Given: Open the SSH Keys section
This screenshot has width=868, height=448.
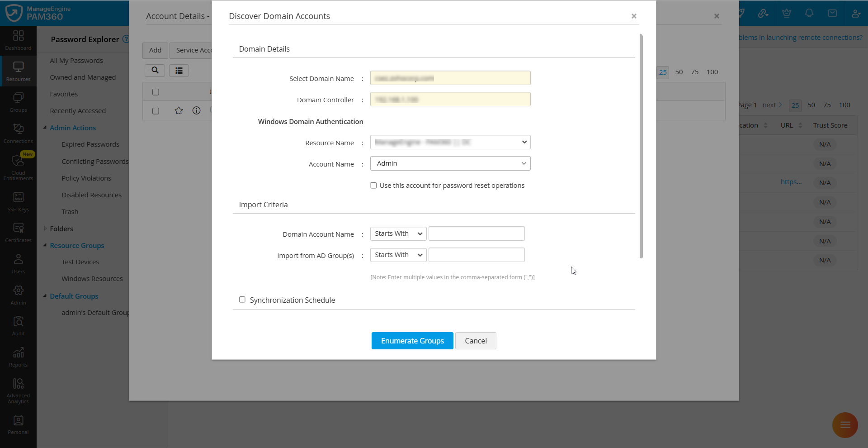Looking at the screenshot, I should point(18,200).
